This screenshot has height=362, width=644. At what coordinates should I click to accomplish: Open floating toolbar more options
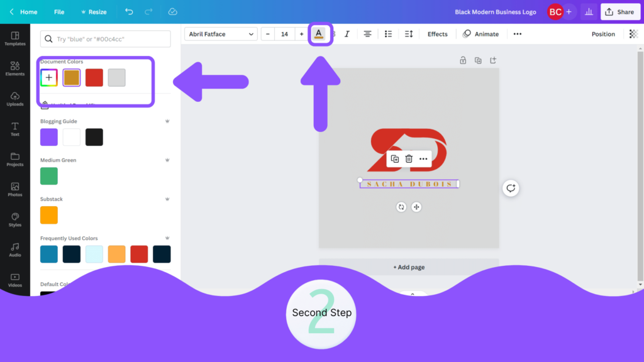423,159
